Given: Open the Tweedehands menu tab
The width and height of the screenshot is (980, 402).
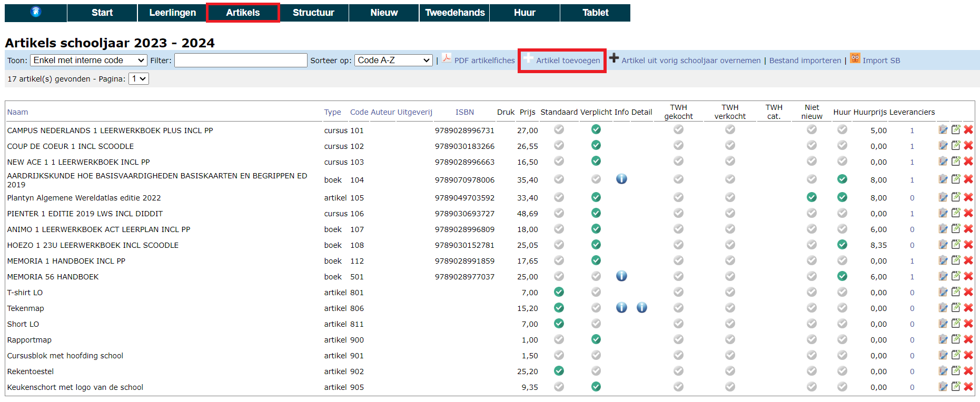Looking at the screenshot, I should point(454,13).
